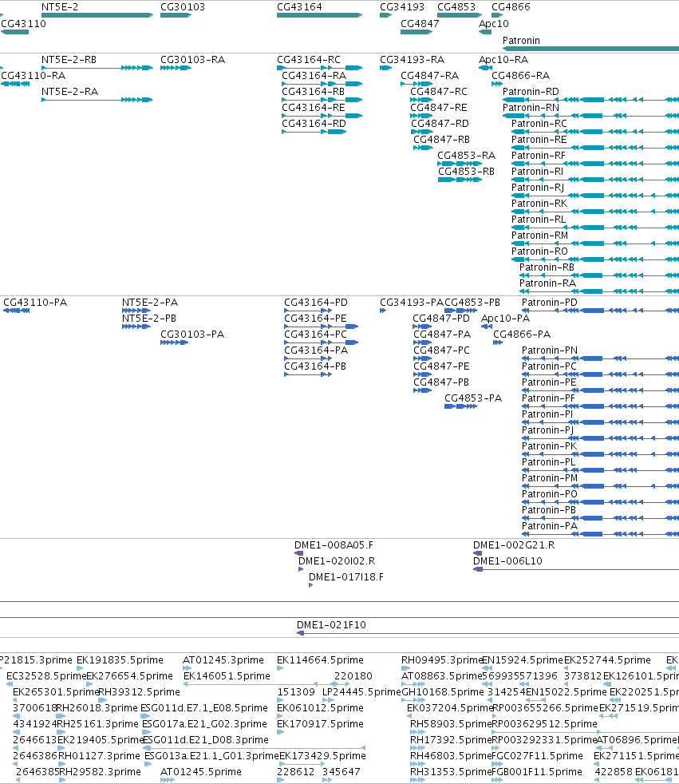The height and width of the screenshot is (784, 679).
Task: Select the CG30103 gene label
Action: pyautogui.click(x=183, y=7)
